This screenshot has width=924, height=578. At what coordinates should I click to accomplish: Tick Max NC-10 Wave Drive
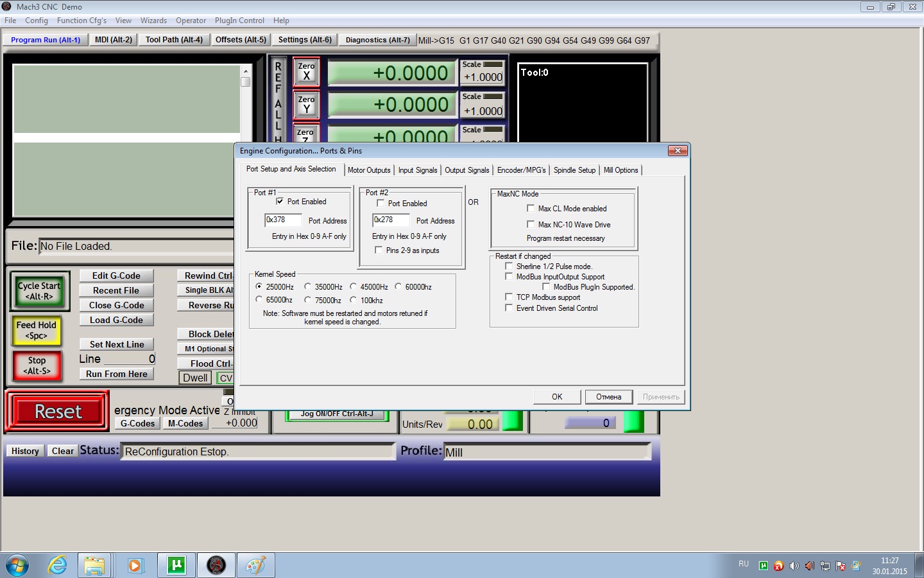pyautogui.click(x=531, y=224)
